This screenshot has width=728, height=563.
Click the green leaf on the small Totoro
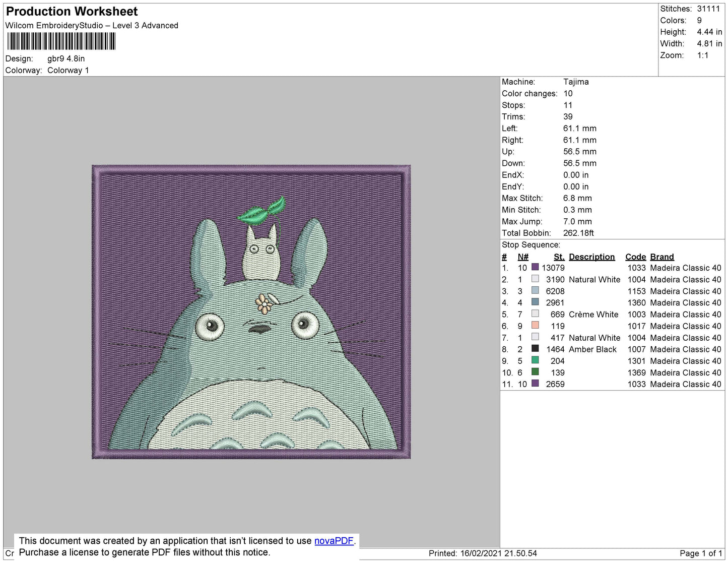[262, 212]
